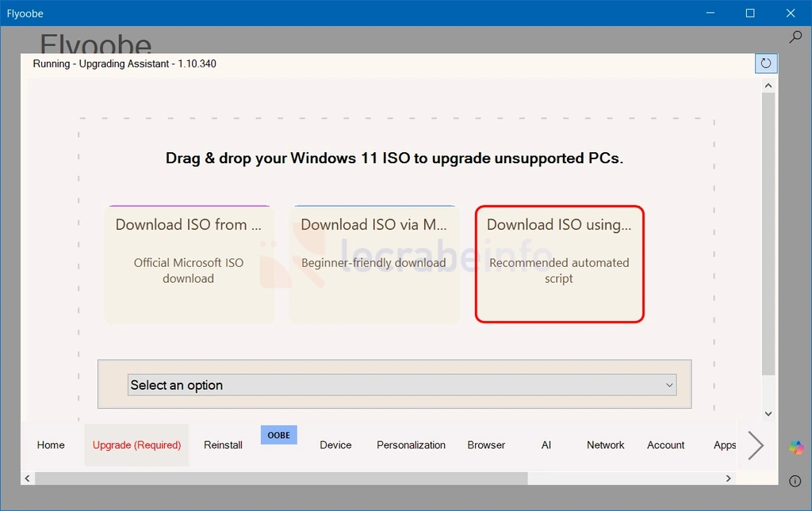Click the horizontal scrollbar thumb
The height and width of the screenshot is (511, 812).
coord(282,479)
